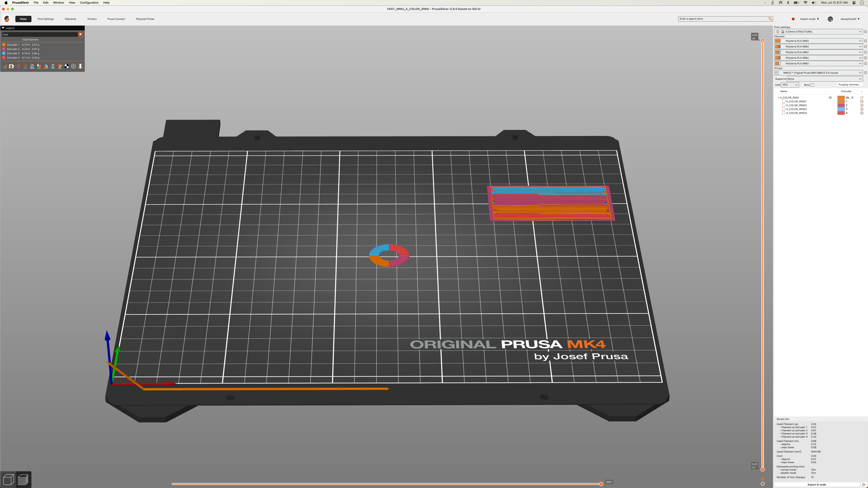Switch to 3D editor view using bottom-left icon
This screenshot has height=488, width=868.
tap(8, 479)
